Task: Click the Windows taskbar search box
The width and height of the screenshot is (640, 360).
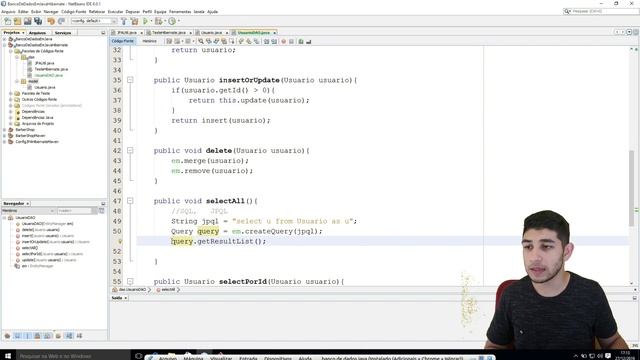Action: click(x=73, y=356)
